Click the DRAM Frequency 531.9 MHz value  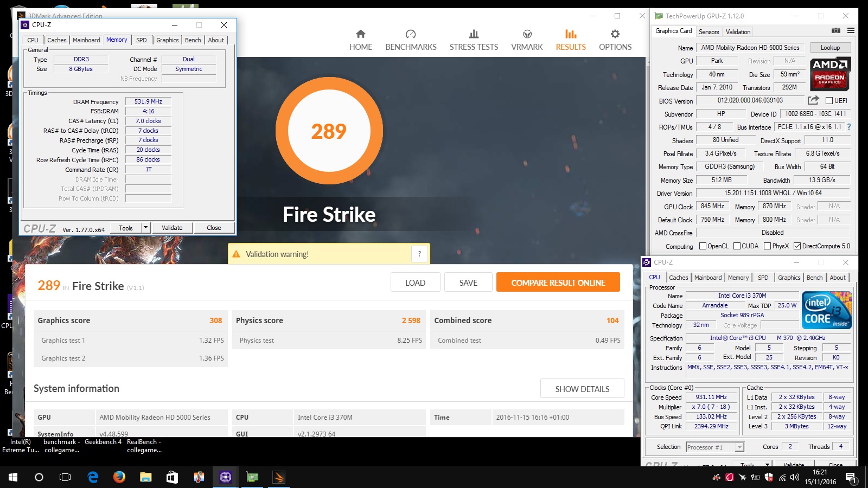pyautogui.click(x=148, y=101)
